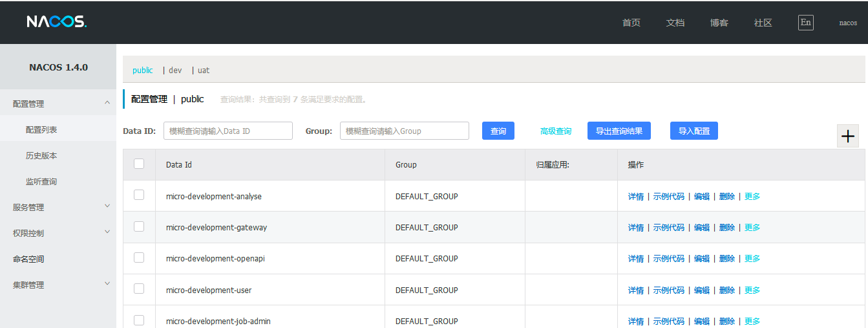Image resolution: width=868 pixels, height=328 pixels.
Task: Open 详情 for micro-development-analyse
Action: pyautogui.click(x=636, y=196)
